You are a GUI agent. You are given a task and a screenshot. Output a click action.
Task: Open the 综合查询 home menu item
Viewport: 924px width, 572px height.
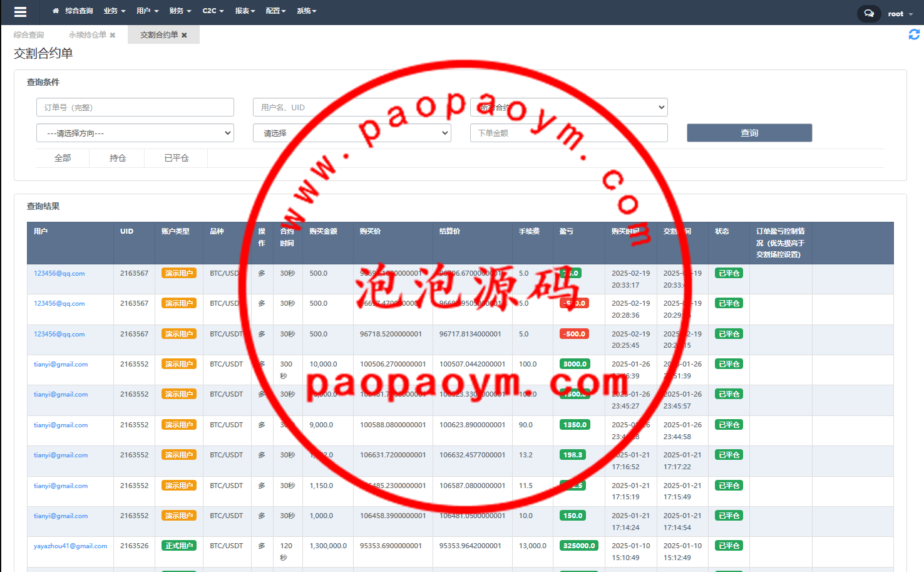(x=73, y=11)
